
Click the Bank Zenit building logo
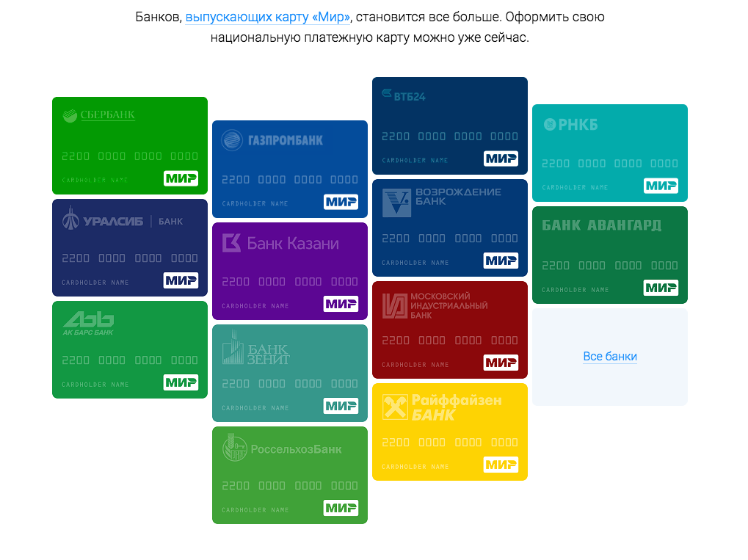click(233, 348)
